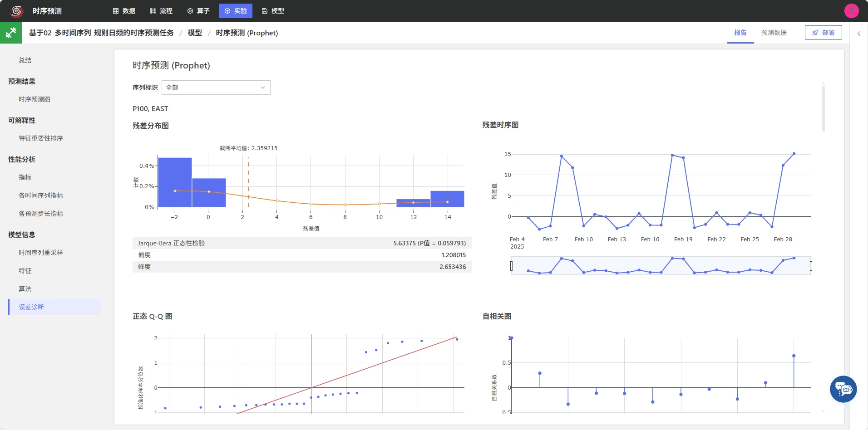
Task: Collapse the right panel with the chevron arrow
Action: 858,34
